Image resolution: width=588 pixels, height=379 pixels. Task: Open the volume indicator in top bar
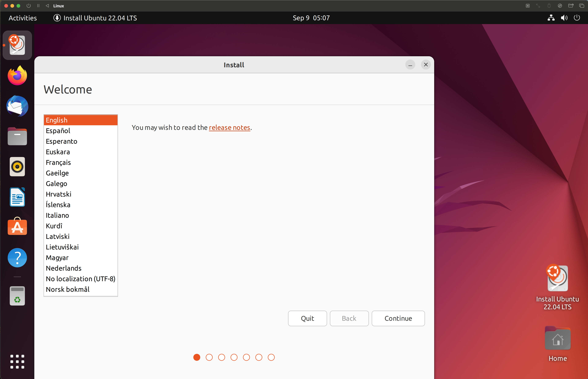point(564,18)
